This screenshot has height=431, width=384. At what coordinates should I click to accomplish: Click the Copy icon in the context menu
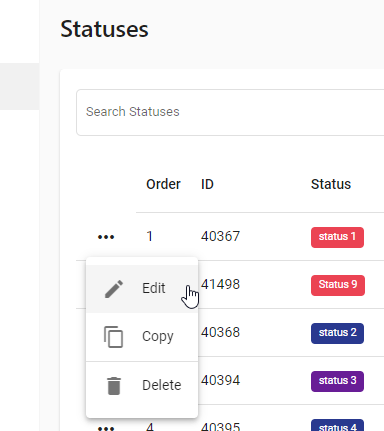113,337
